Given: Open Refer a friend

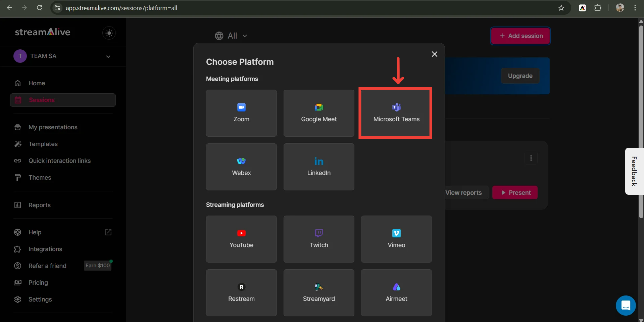Looking at the screenshot, I should pyautogui.click(x=47, y=266).
